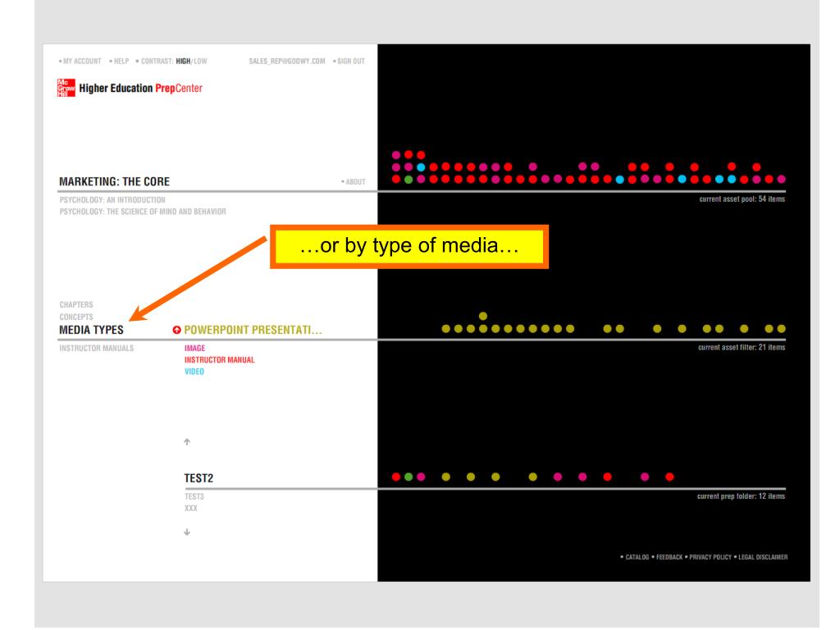Select the Instructor Manual media type
Viewport: 840px width, 630px height.
pos(220,360)
